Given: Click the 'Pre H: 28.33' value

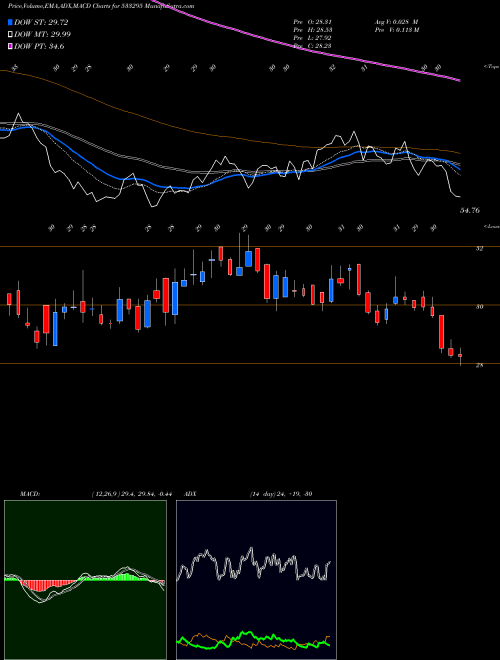Looking at the screenshot, I should [x=313, y=30].
